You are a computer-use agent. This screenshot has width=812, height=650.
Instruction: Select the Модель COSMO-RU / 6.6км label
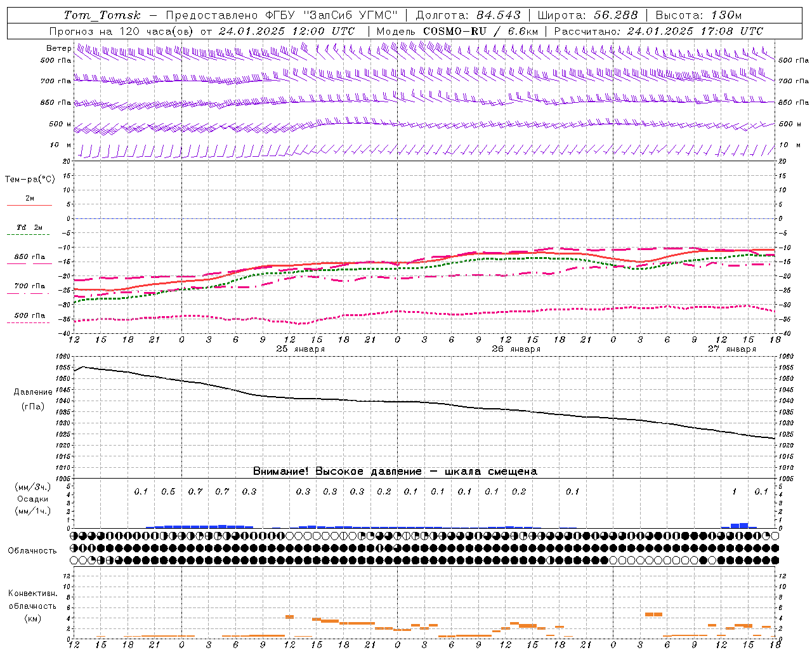[457, 31]
